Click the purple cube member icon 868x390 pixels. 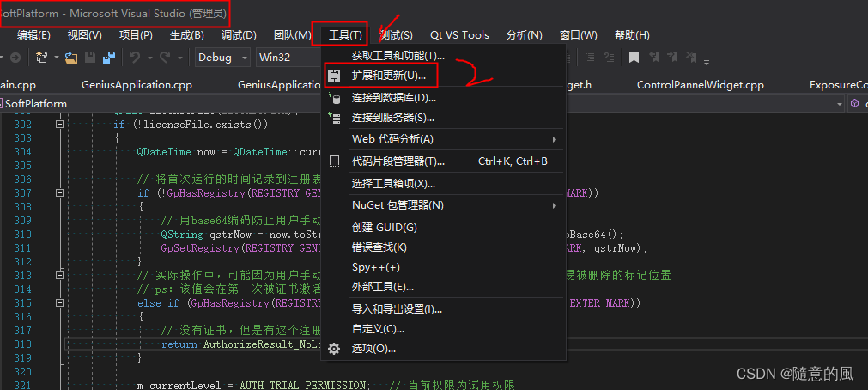click(x=855, y=104)
